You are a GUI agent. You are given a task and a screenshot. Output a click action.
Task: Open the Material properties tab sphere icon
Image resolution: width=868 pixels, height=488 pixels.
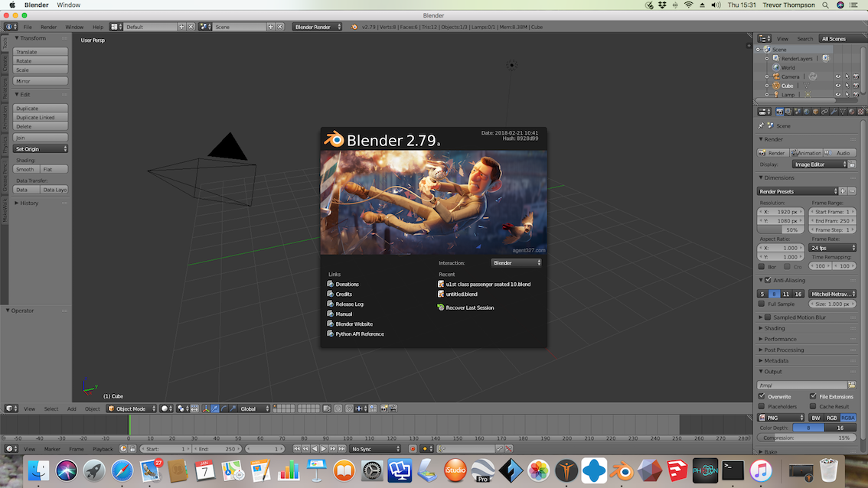(x=851, y=112)
